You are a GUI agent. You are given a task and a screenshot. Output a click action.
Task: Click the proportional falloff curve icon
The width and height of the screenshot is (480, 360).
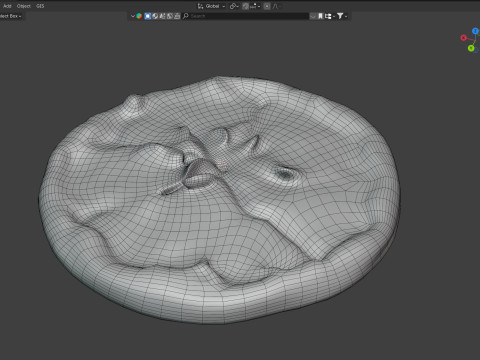tap(276, 6)
